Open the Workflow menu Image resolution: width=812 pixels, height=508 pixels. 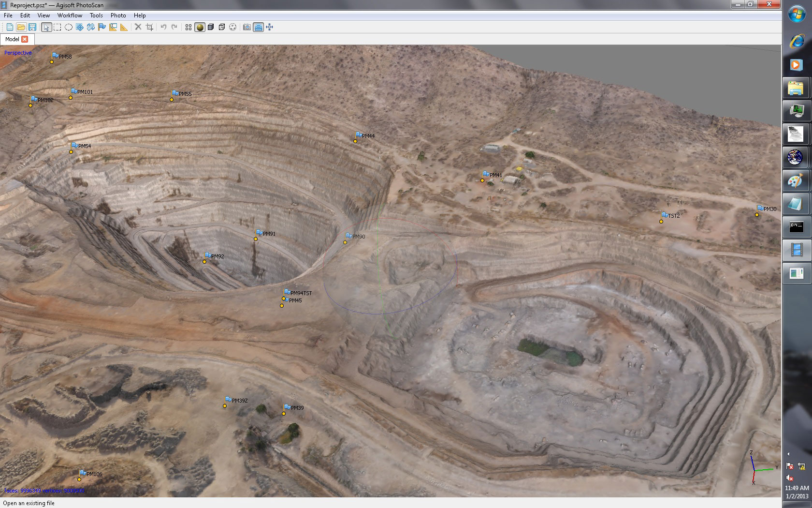click(70, 15)
